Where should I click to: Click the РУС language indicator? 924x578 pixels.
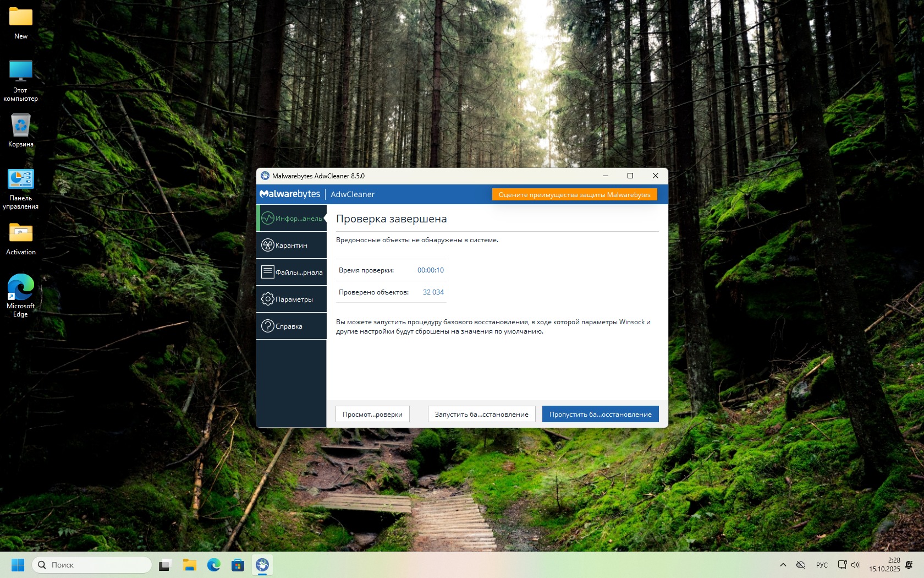(x=822, y=565)
